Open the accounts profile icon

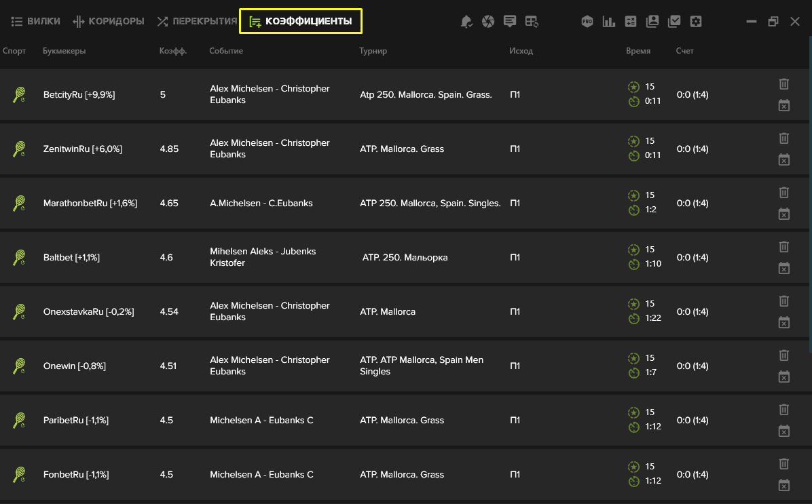652,21
